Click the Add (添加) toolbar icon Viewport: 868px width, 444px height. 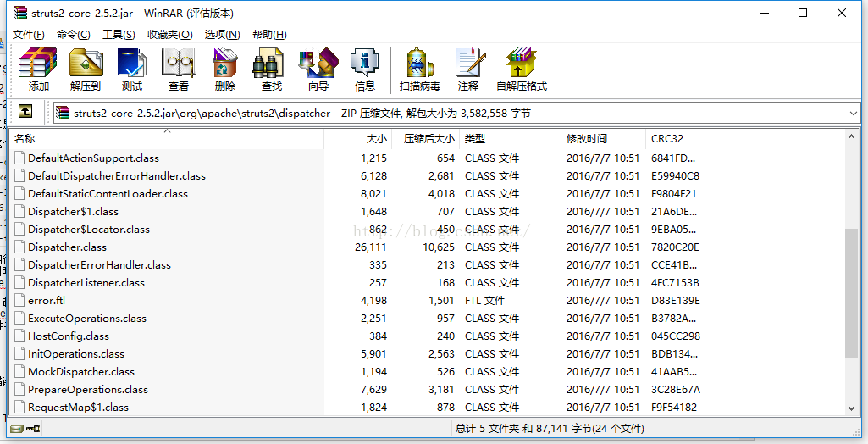pos(38,69)
